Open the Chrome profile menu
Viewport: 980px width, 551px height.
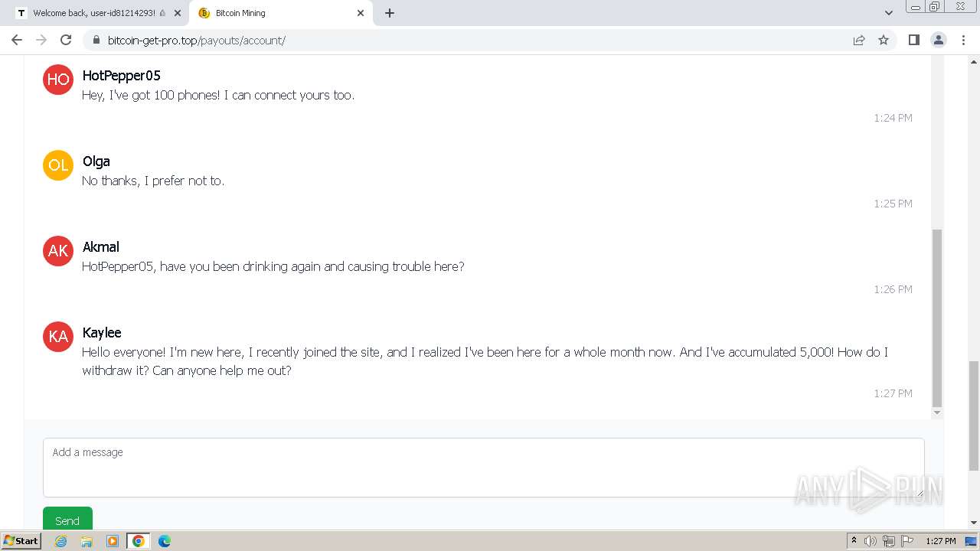[x=939, y=40]
